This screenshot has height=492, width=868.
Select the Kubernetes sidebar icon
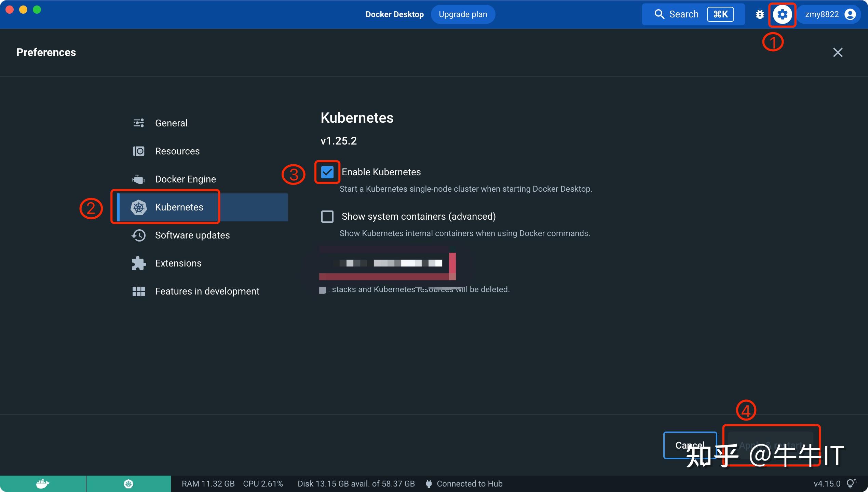[139, 207]
